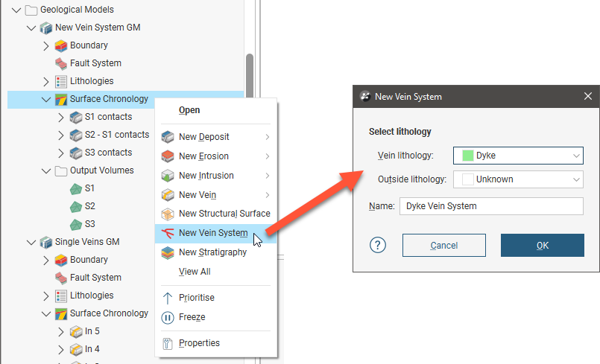Viewport: 600px width, 364px height.
Task: Select the S3 contacts tree item
Action: point(108,153)
